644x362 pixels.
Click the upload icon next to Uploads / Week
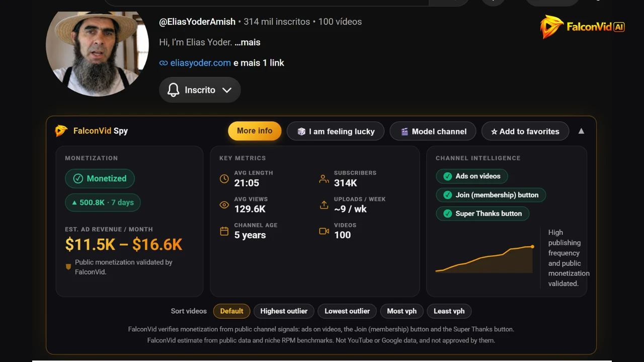click(x=324, y=205)
